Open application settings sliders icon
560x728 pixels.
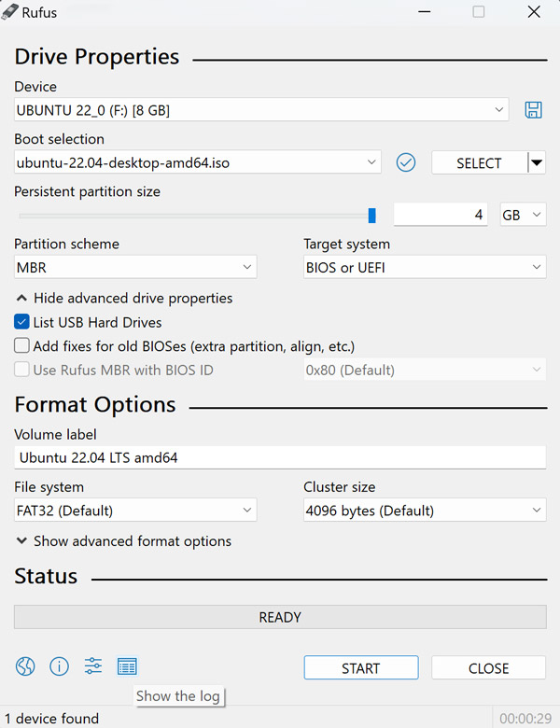point(93,666)
